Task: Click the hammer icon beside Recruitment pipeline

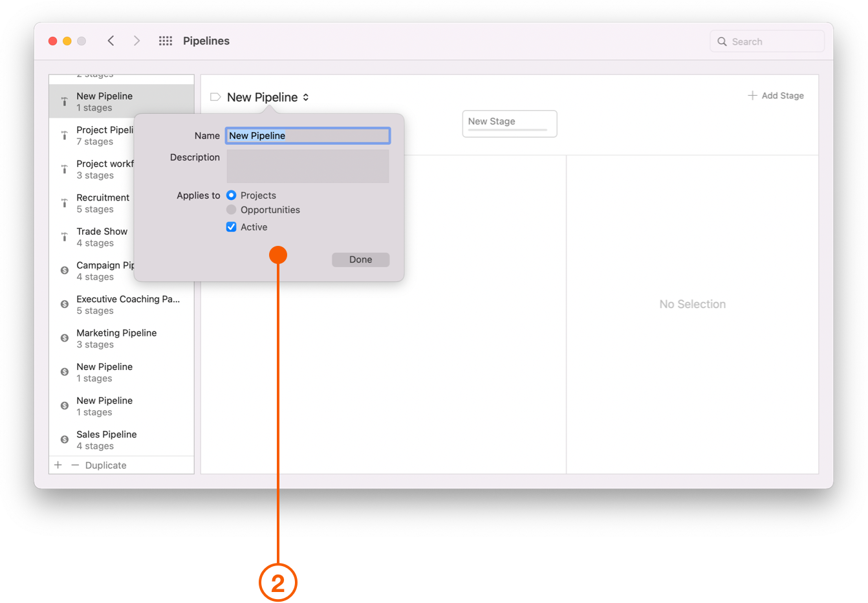Action: (64, 203)
